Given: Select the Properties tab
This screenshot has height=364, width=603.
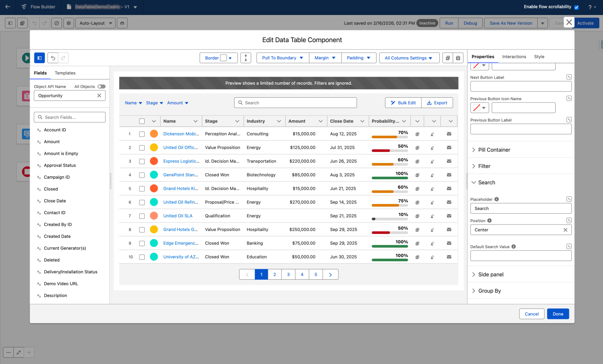Looking at the screenshot, I should (x=483, y=57).
